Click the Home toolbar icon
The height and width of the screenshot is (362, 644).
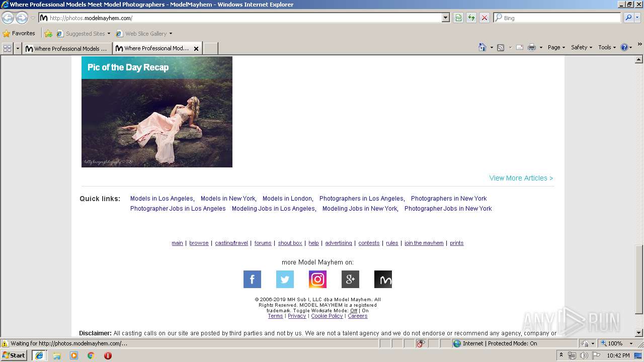coord(482,47)
